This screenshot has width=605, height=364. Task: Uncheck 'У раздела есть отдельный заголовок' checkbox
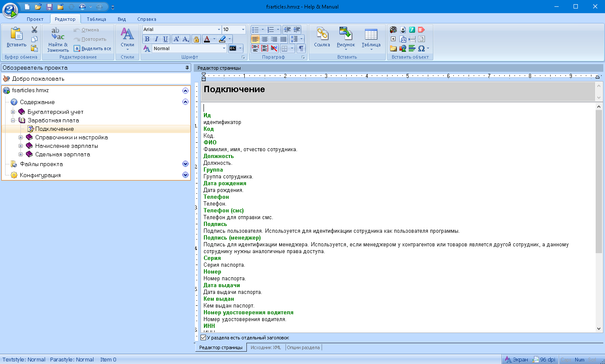click(204, 338)
